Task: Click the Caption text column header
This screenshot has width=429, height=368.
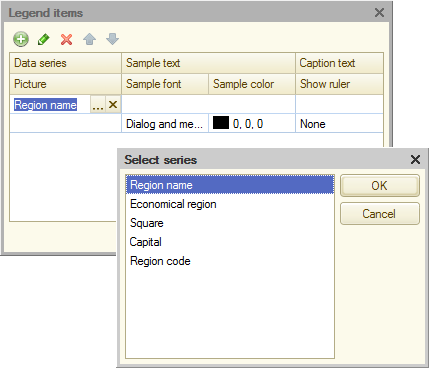Action: [339, 63]
